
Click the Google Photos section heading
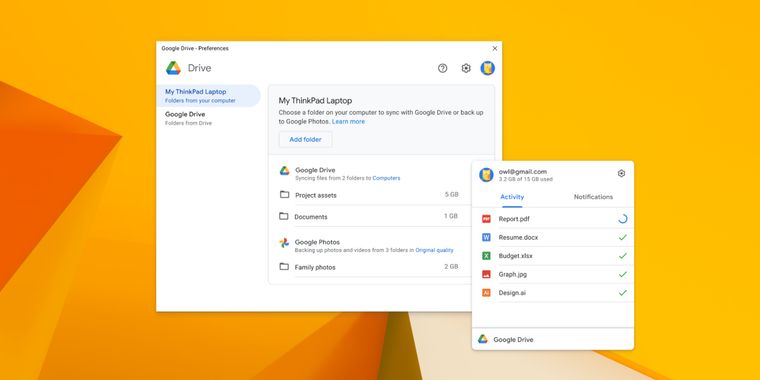coord(317,242)
